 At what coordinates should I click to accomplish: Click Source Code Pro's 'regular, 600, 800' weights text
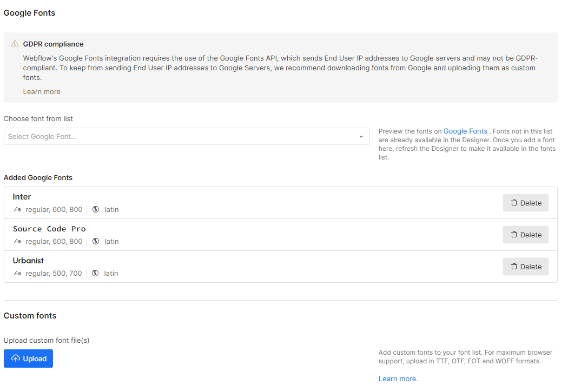54,241
